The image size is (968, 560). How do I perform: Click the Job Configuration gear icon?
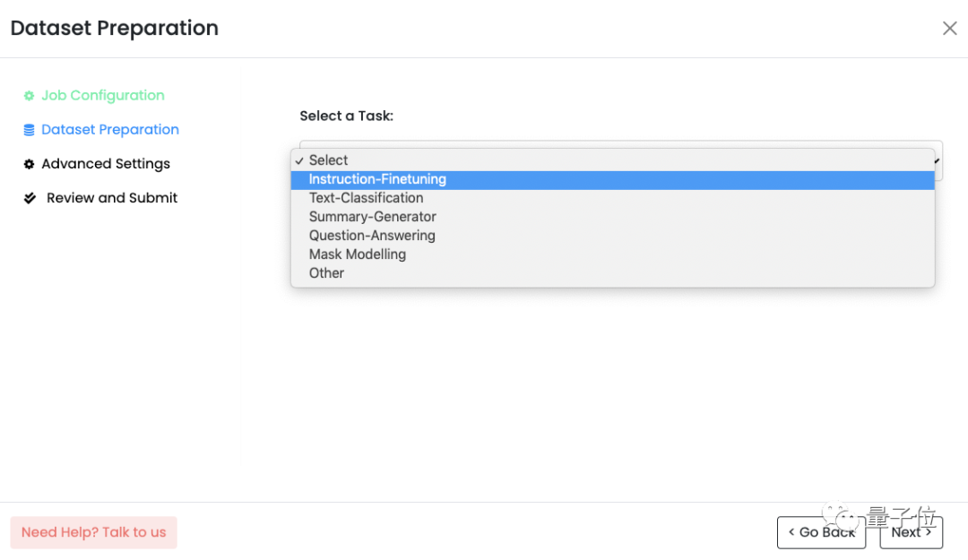(x=29, y=96)
